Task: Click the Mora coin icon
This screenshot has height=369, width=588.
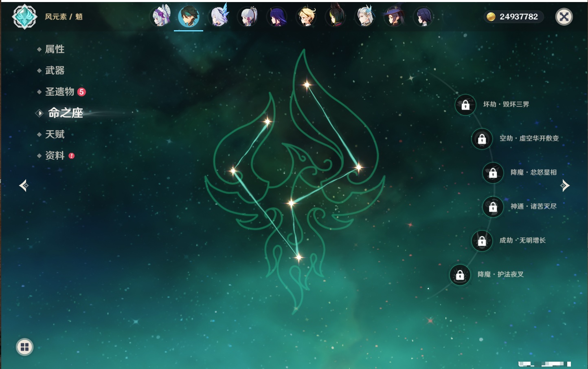Action: pos(491,17)
